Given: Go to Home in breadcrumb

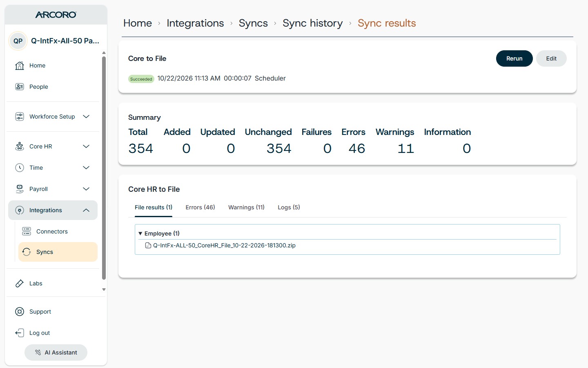Looking at the screenshot, I should tap(138, 23).
